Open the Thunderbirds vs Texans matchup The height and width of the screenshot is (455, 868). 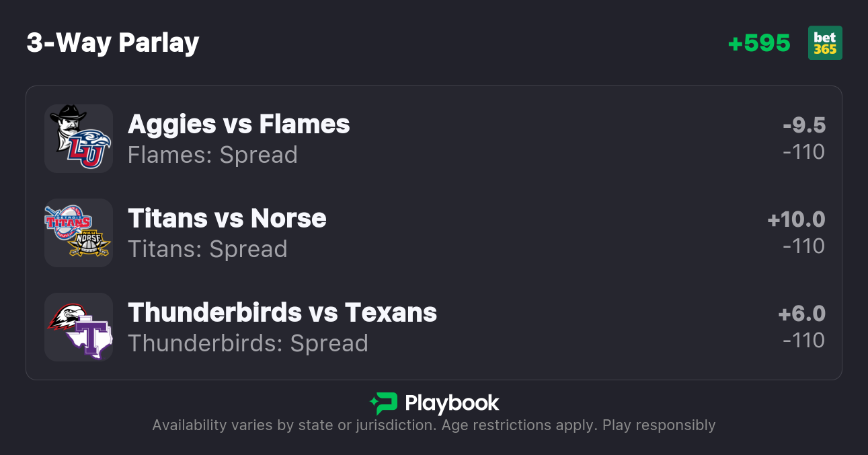point(282,312)
